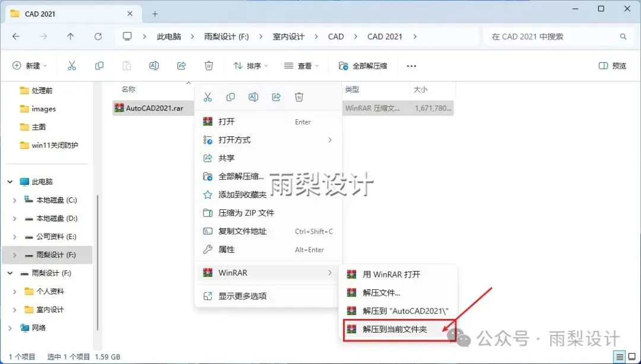641x364 pixels.
Task: Expand the 本地磁盘 (D:) tree node
Action: (15, 219)
